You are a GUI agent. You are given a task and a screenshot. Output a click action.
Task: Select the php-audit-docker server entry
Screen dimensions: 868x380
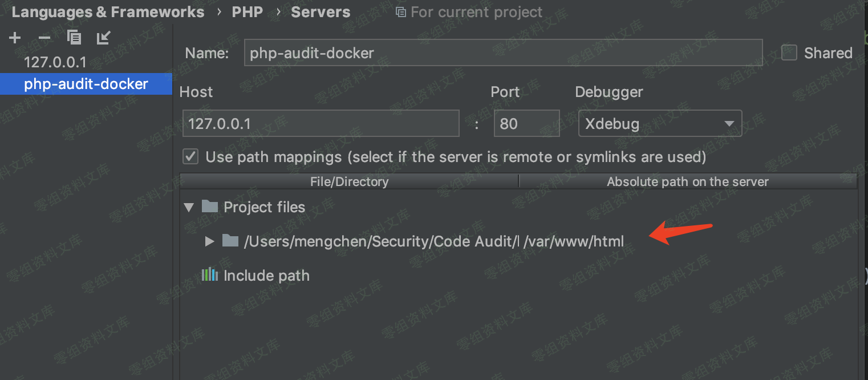pyautogui.click(x=86, y=84)
